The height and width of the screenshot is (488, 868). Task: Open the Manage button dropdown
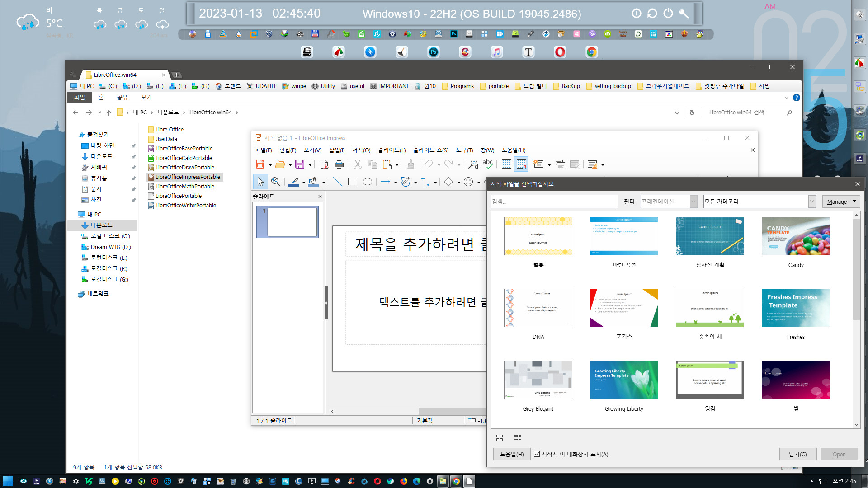[854, 202]
